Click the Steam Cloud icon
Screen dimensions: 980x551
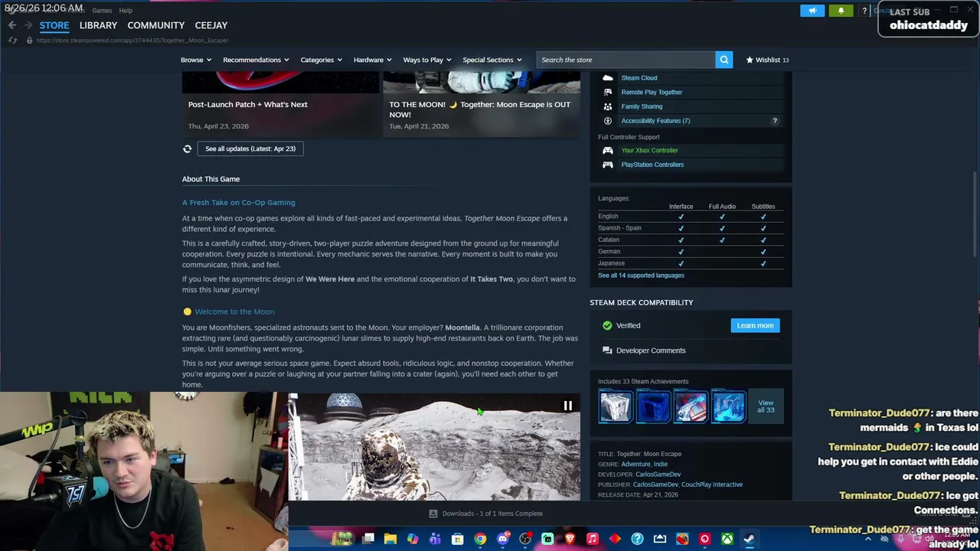pos(608,78)
